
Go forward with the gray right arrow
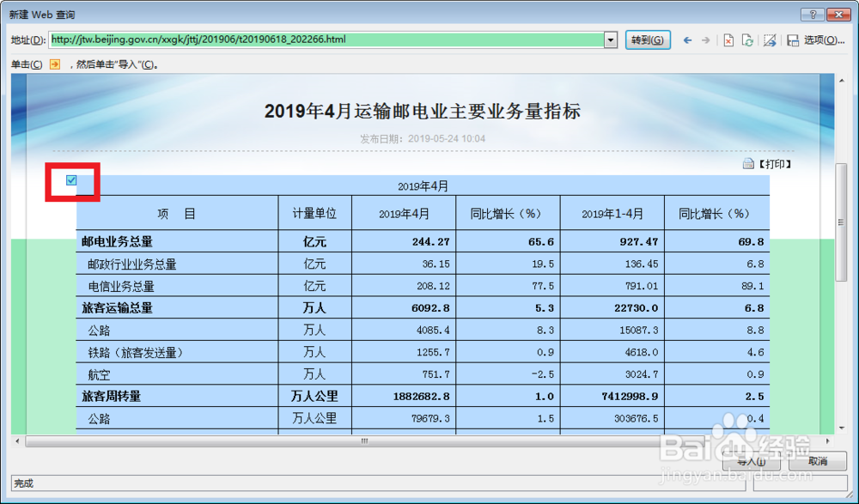[x=705, y=40]
